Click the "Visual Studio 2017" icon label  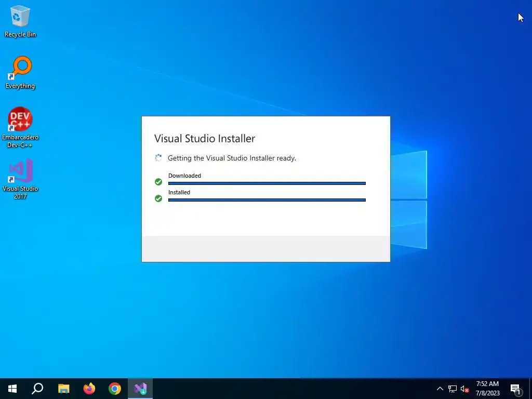pyautogui.click(x=20, y=192)
